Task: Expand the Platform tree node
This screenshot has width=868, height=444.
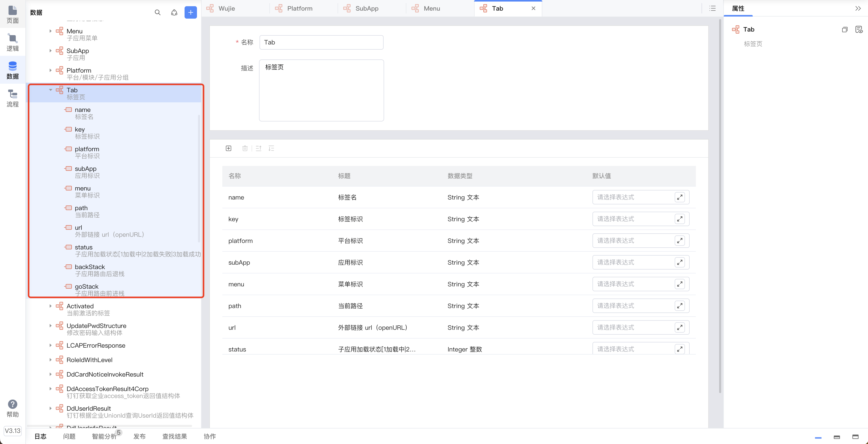Action: (x=51, y=70)
